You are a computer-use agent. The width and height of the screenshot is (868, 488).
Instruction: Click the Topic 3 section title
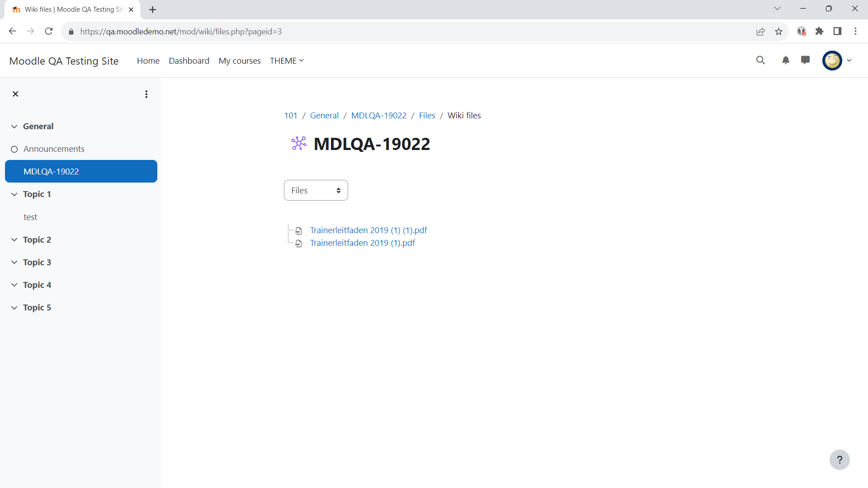click(37, 262)
